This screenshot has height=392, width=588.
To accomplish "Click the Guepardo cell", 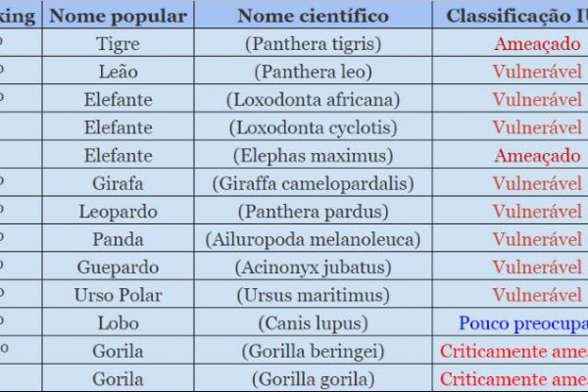I will 118,268.
